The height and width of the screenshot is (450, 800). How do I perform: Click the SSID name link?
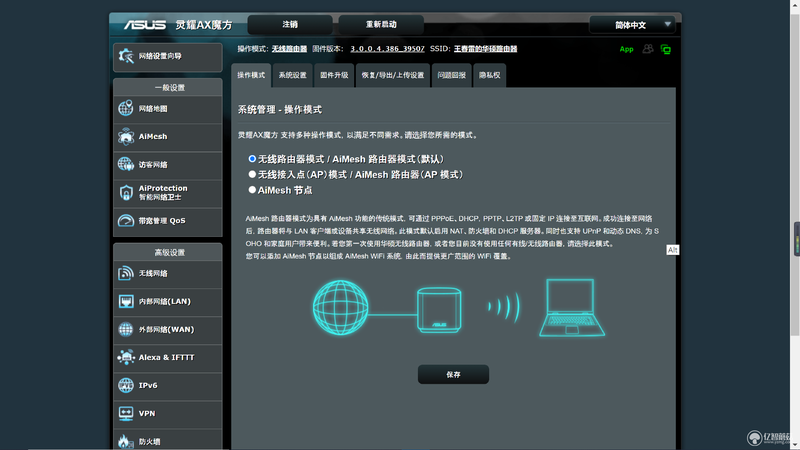point(485,49)
